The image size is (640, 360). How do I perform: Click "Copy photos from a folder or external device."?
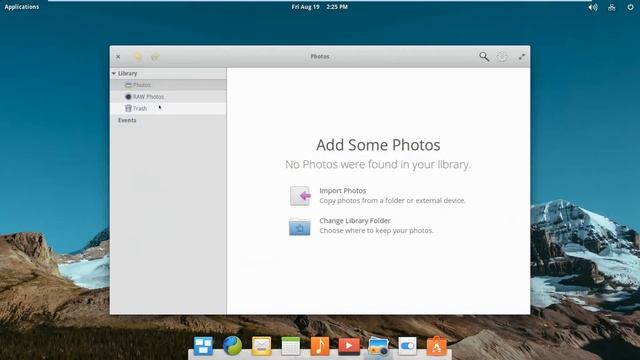pyautogui.click(x=392, y=200)
